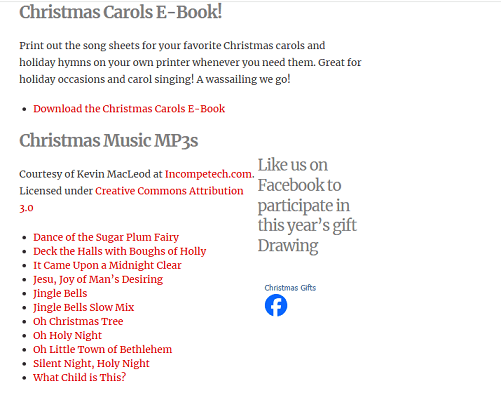Select It Came Upon a Midnight Clear

click(x=107, y=265)
